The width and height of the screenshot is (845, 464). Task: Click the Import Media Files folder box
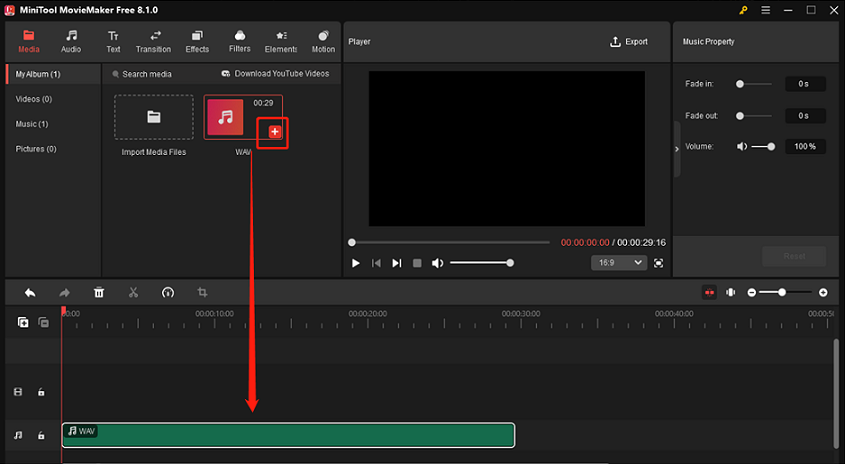tap(154, 117)
